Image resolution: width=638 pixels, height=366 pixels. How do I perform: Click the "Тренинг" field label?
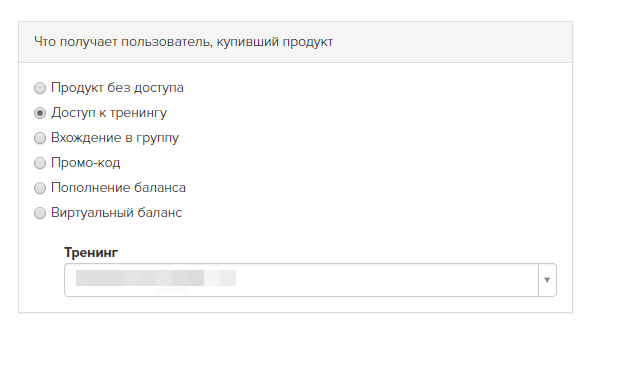click(x=91, y=253)
